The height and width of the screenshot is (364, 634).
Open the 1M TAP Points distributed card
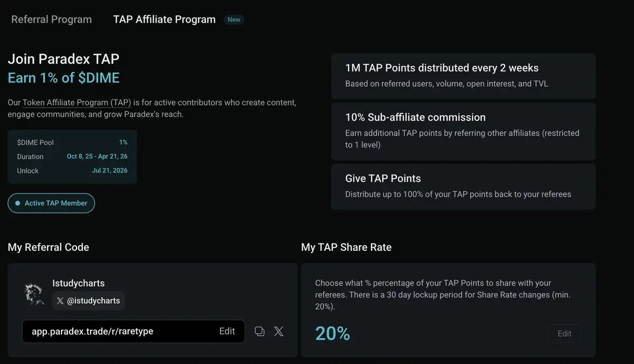tap(463, 76)
